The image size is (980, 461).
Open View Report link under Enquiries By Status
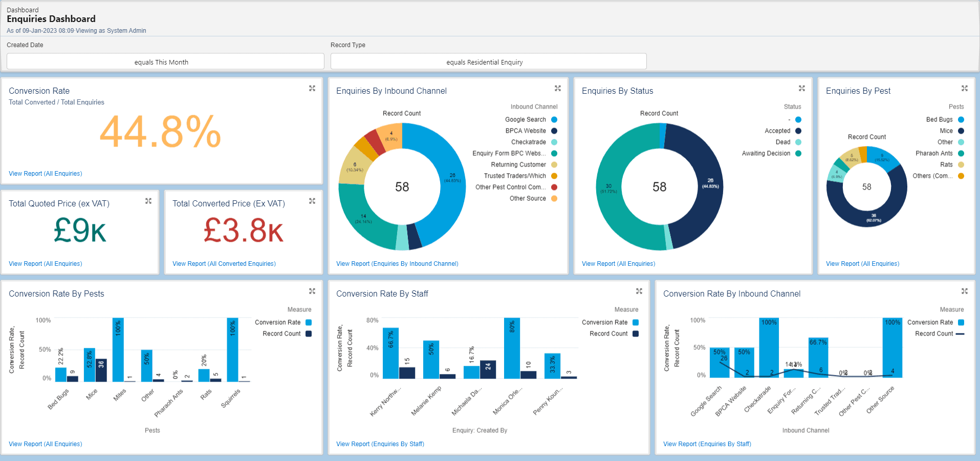tap(619, 264)
